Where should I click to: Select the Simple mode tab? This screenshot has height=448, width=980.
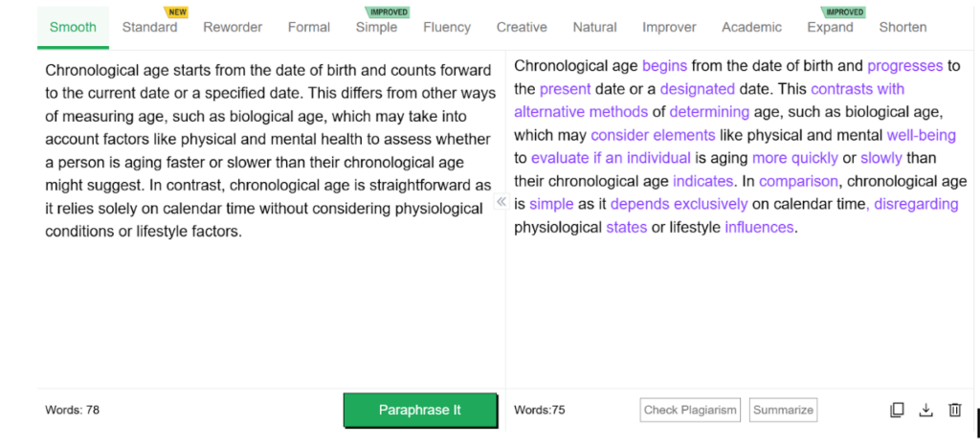376,27
